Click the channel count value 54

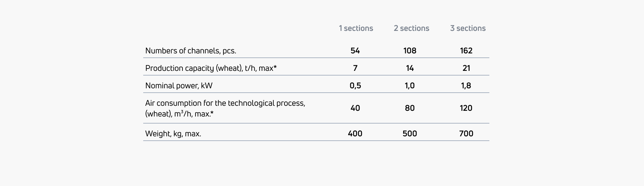tap(355, 51)
